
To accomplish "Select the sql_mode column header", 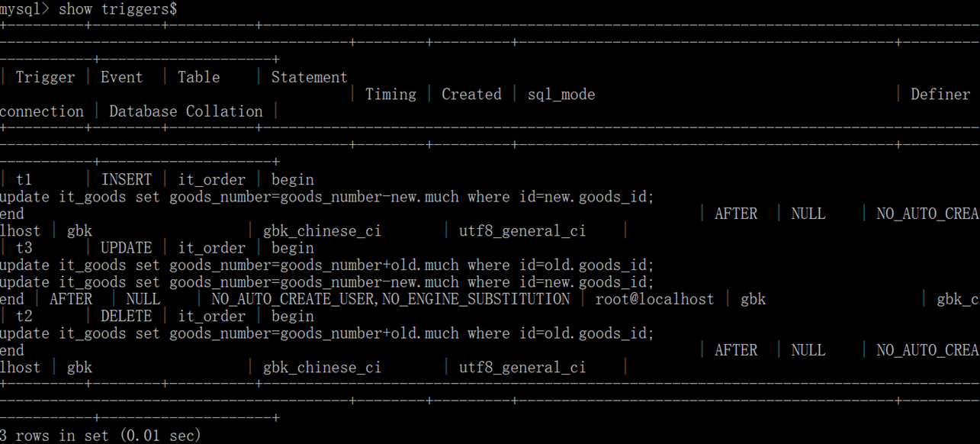I will [x=561, y=95].
